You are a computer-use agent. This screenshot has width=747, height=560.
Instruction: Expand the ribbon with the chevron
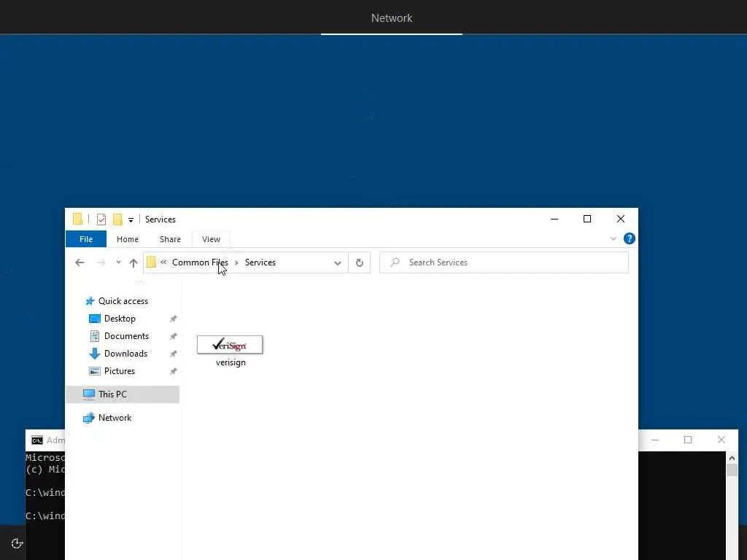click(x=613, y=238)
